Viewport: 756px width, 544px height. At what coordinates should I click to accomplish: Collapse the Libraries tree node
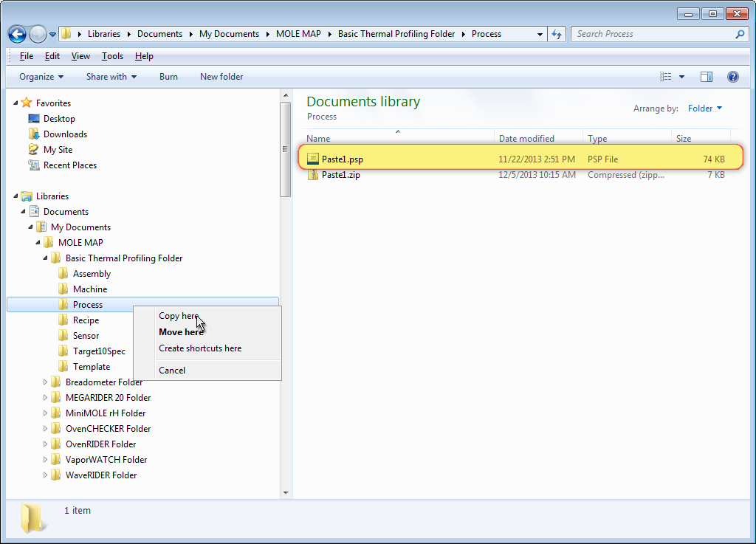click(x=16, y=196)
